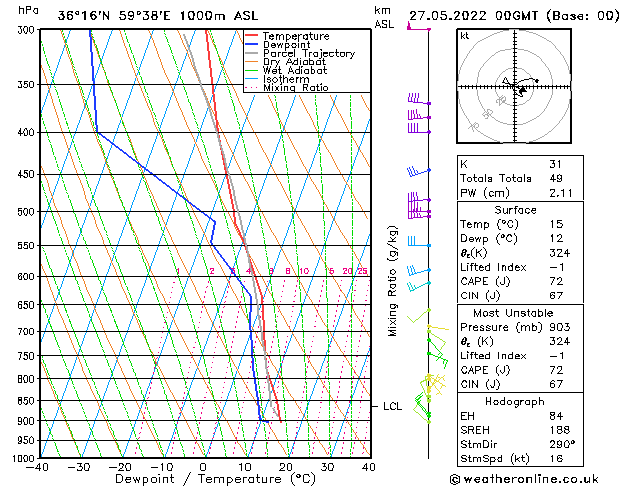The height and width of the screenshot is (486, 629).
Task: Click the 300 hPa pressure axis label
Action: (x=26, y=30)
